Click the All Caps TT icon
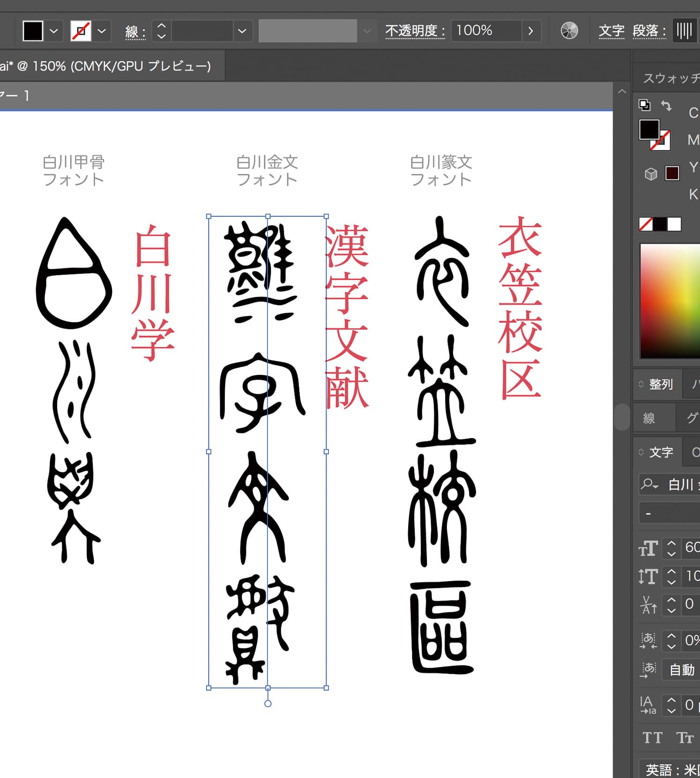Screen dimensions: 700x778 pos(652,738)
